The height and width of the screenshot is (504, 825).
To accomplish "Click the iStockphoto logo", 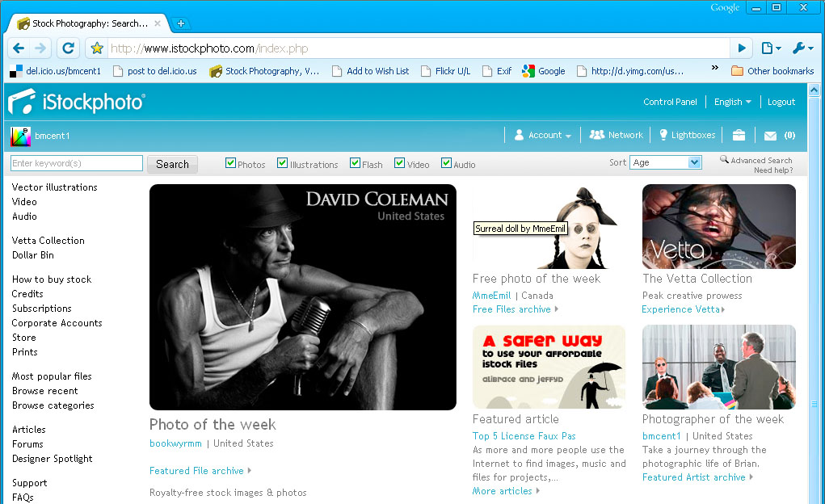I will tap(77, 101).
